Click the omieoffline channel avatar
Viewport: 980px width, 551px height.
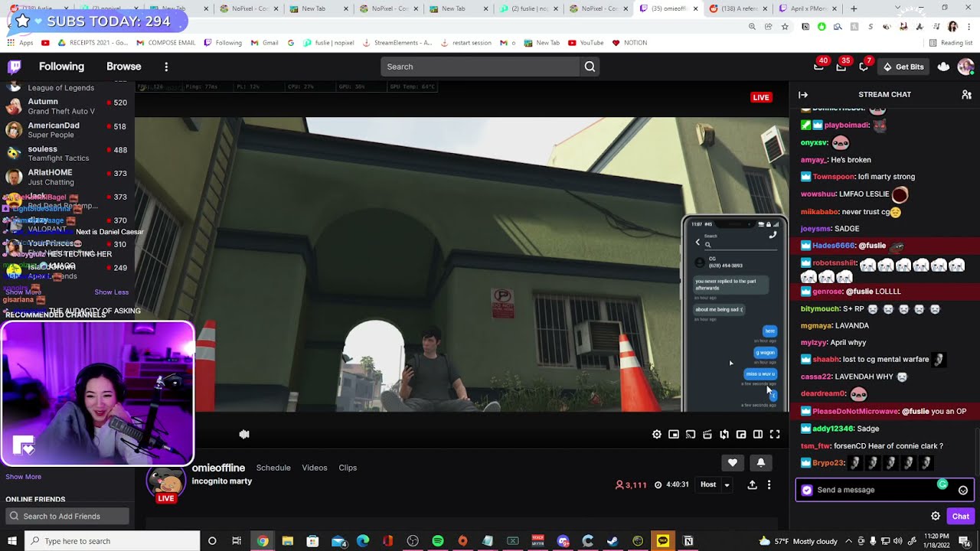(x=165, y=481)
